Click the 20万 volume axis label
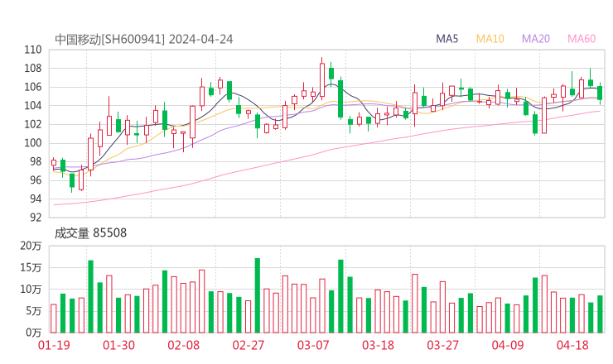613x364 pixels. pos(31,246)
